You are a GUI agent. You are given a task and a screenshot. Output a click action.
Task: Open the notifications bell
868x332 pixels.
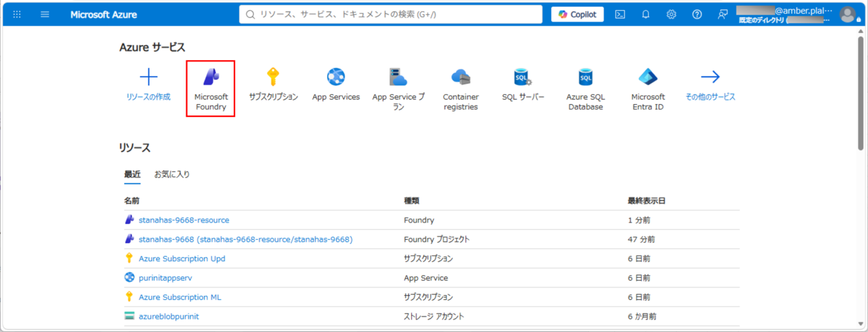point(646,15)
